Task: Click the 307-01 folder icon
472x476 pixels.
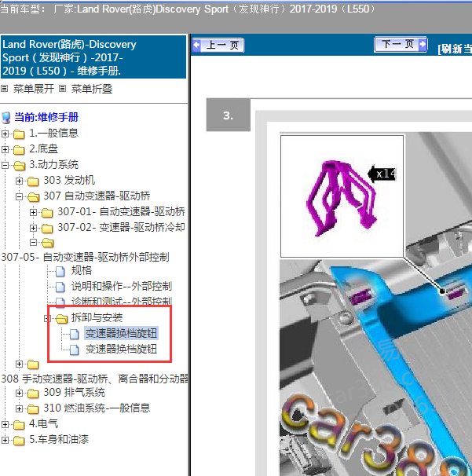Action: 47,213
